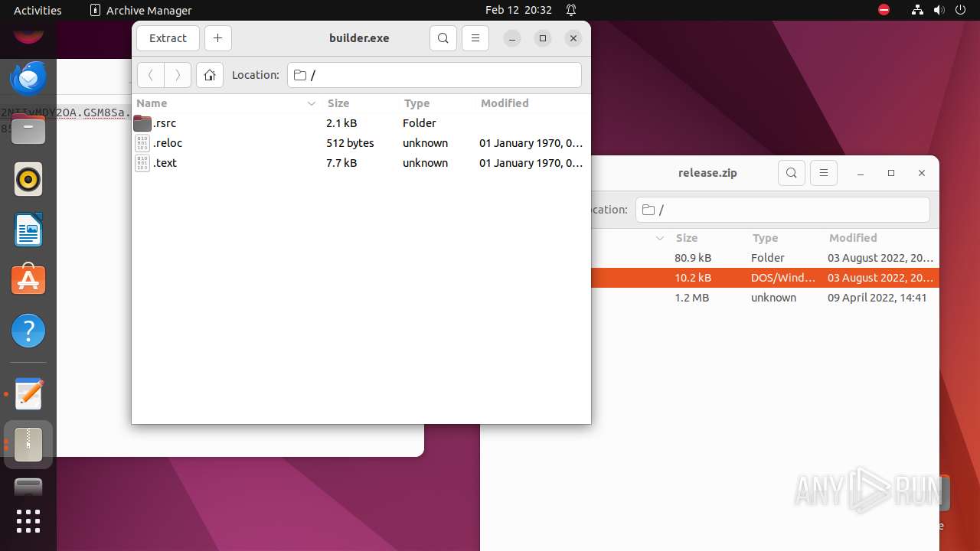The image size is (980, 551).
Task: Select the .rsrc row name
Action: pyautogui.click(x=165, y=123)
